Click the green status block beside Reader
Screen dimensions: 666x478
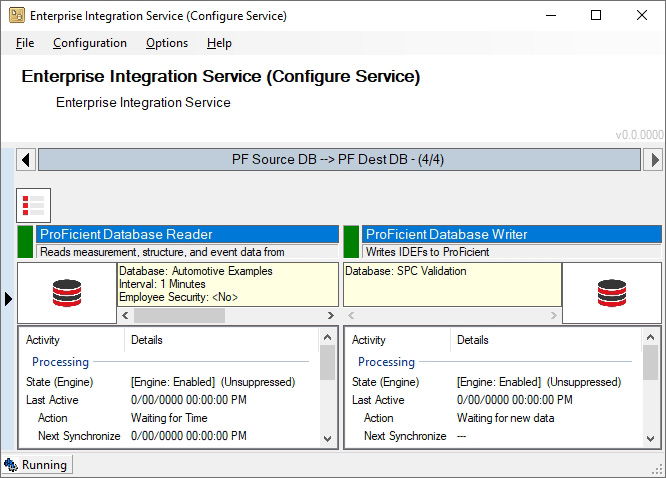pos(25,242)
